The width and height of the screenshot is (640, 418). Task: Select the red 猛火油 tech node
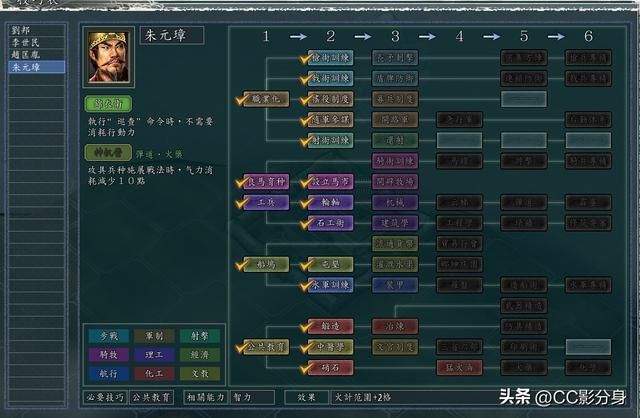click(459, 367)
